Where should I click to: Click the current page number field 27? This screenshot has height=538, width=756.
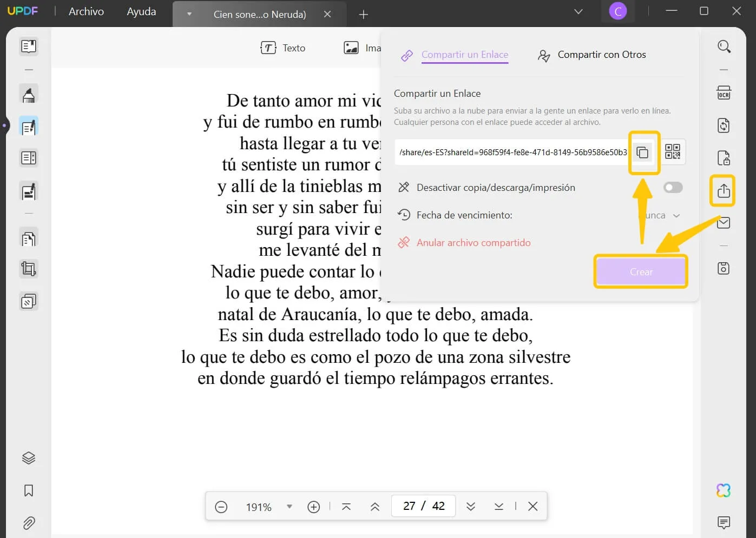click(x=409, y=506)
